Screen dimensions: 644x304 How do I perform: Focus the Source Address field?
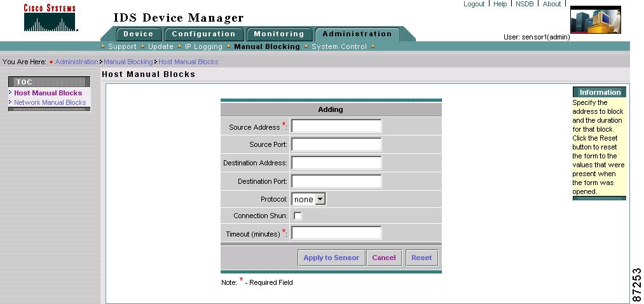click(336, 126)
